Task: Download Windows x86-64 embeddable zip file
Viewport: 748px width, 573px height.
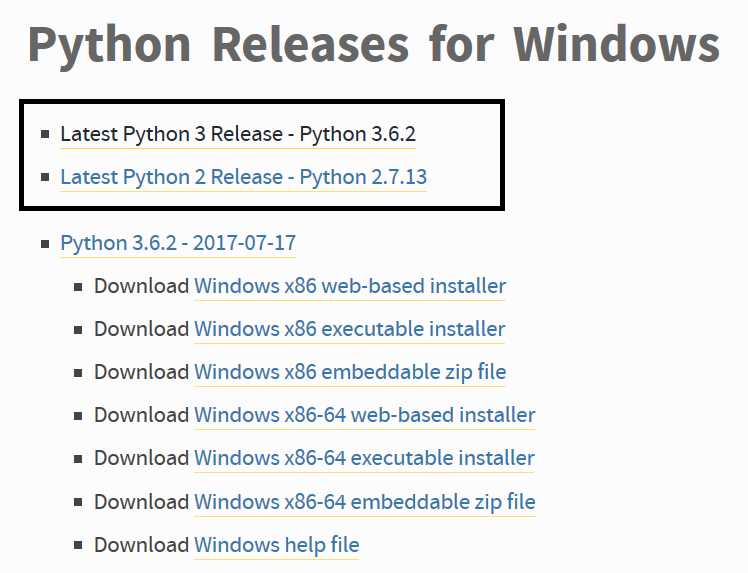Action: 364,502
